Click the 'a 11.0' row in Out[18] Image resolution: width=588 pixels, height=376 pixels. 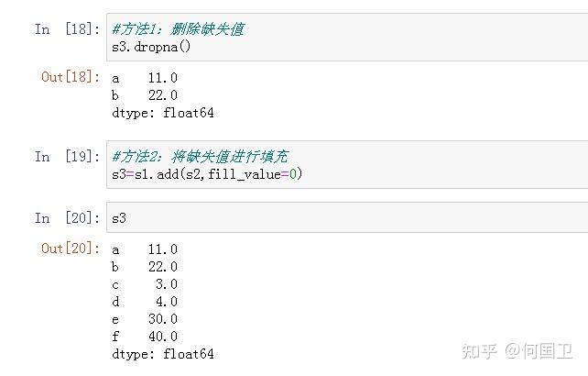144,79
